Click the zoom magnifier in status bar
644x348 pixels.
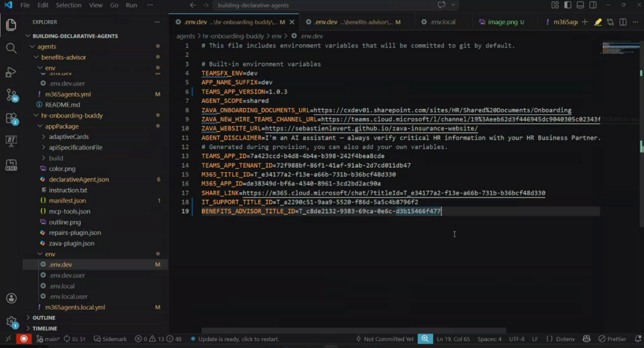point(425,339)
